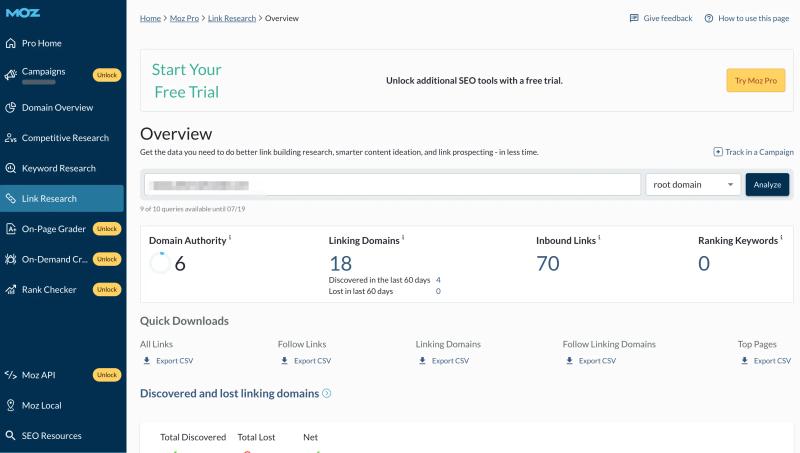Click the Domain Authority score ring

click(160, 263)
